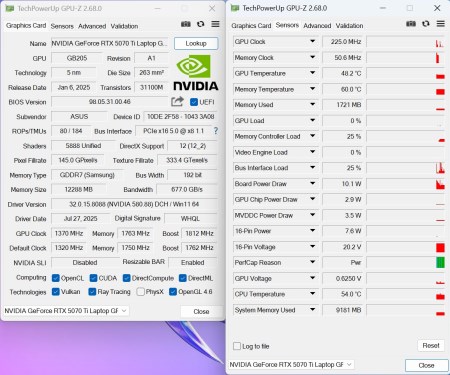Switch to Graphics Card tab in right window
This screenshot has width=450, height=375.
251,26
